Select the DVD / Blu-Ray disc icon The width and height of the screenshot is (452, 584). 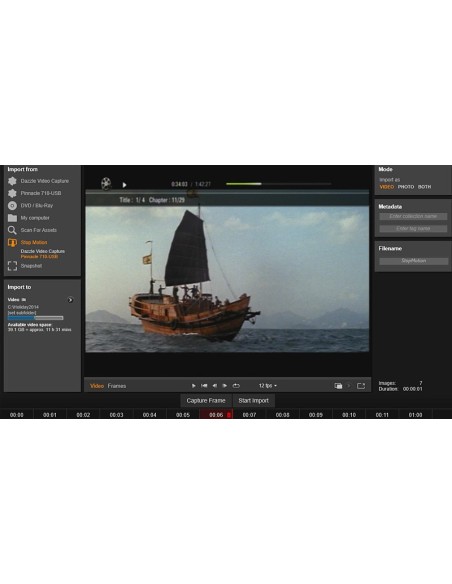(x=12, y=205)
